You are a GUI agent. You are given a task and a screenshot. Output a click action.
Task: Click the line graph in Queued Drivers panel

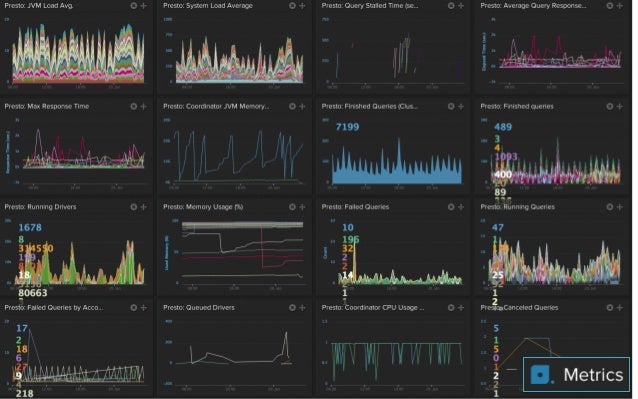point(234,349)
